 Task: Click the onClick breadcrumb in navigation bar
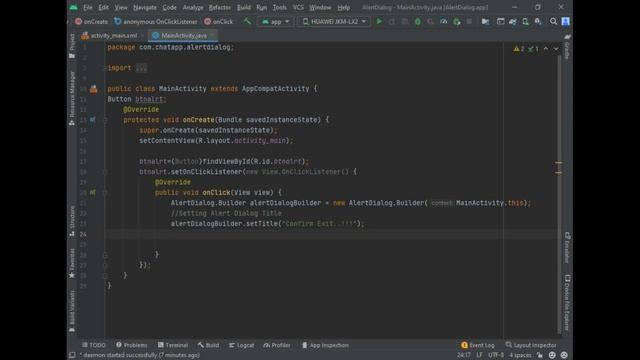pos(218,21)
